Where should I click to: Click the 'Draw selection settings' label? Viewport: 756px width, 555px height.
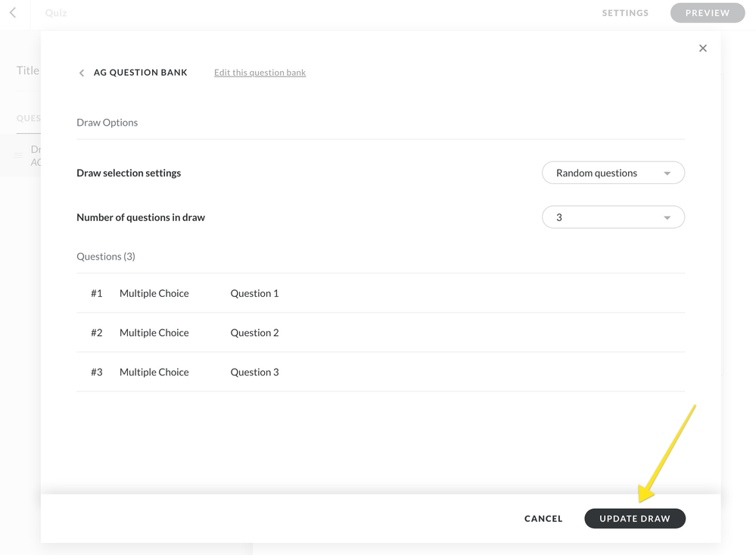pos(129,173)
